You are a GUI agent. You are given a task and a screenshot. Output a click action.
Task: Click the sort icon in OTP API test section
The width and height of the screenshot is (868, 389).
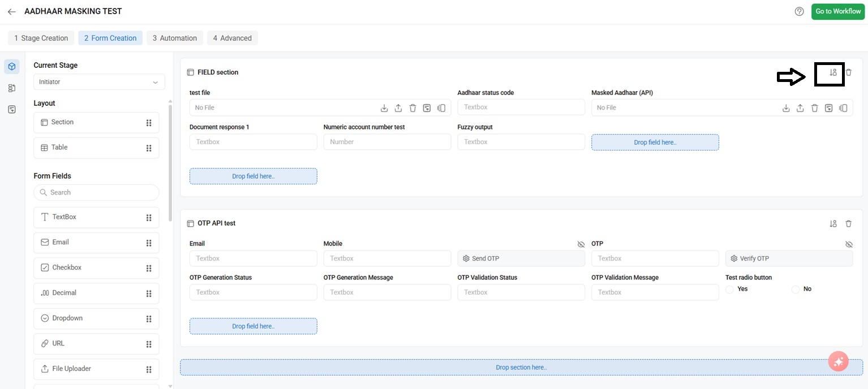point(833,224)
